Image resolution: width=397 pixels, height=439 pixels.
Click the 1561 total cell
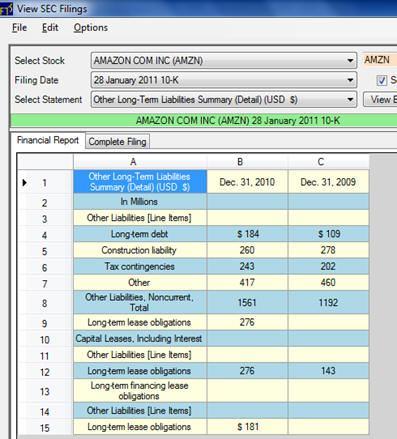click(247, 303)
